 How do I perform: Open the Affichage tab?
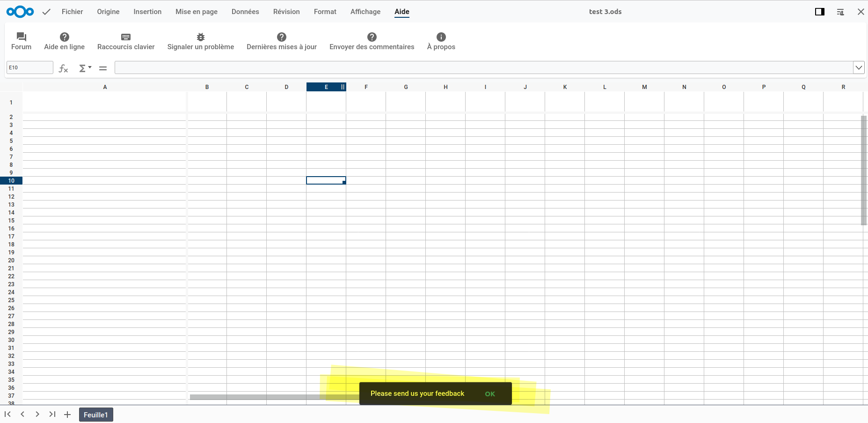click(x=365, y=12)
